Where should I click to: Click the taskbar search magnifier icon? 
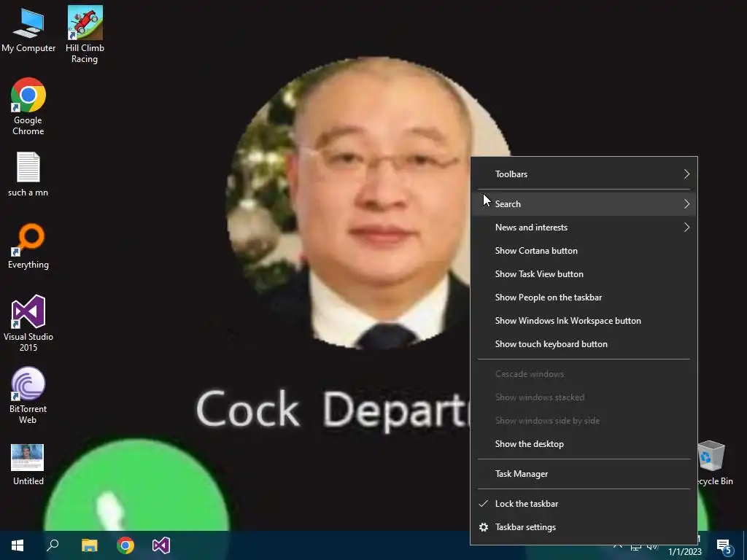coord(53,545)
